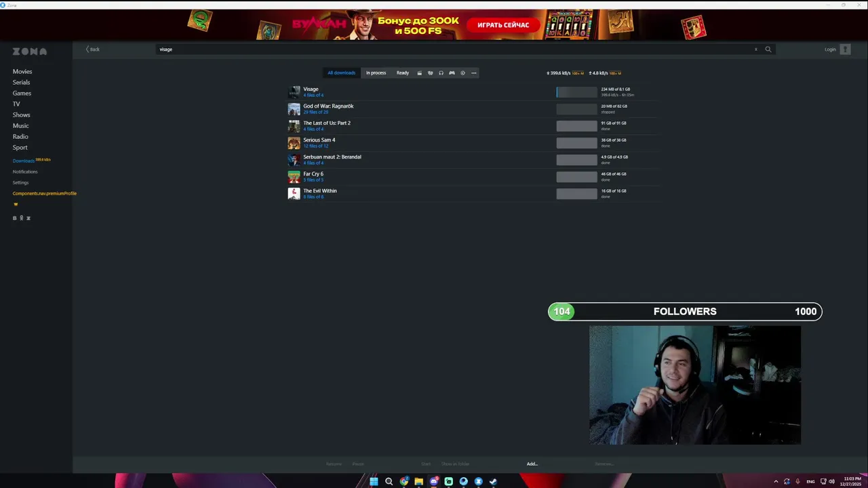868x488 pixels.
Task: Click Add... button in bottom bar
Action: tap(532, 464)
